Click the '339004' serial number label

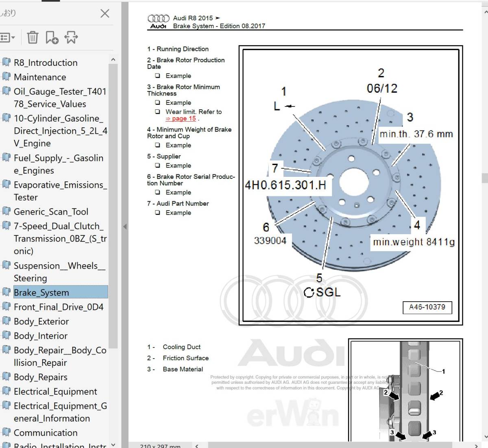pyautogui.click(x=270, y=241)
